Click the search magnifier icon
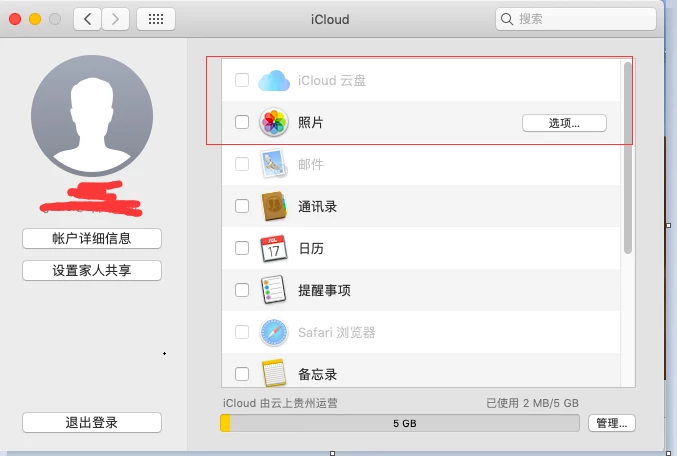677x456 pixels. point(506,19)
